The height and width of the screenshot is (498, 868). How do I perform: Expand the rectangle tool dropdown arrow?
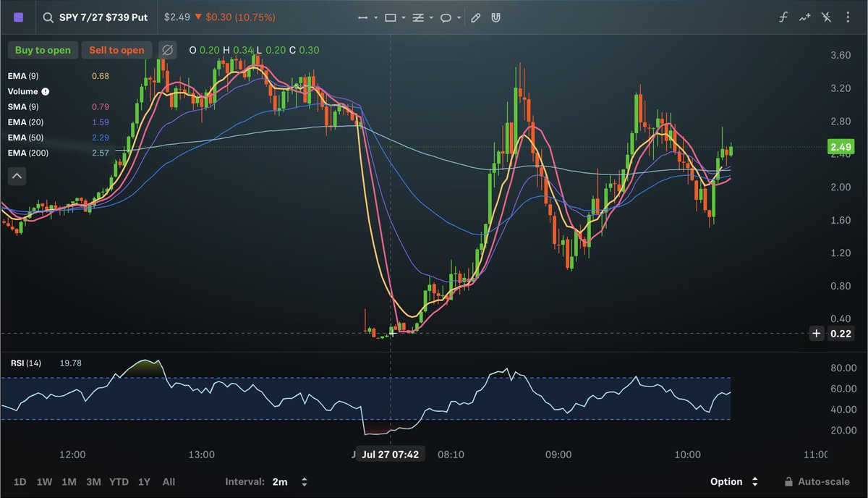point(404,18)
